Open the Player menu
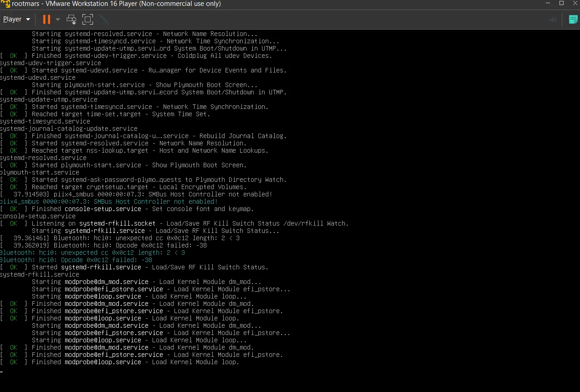Image resolution: width=580 pixels, height=392 pixels. (16, 19)
